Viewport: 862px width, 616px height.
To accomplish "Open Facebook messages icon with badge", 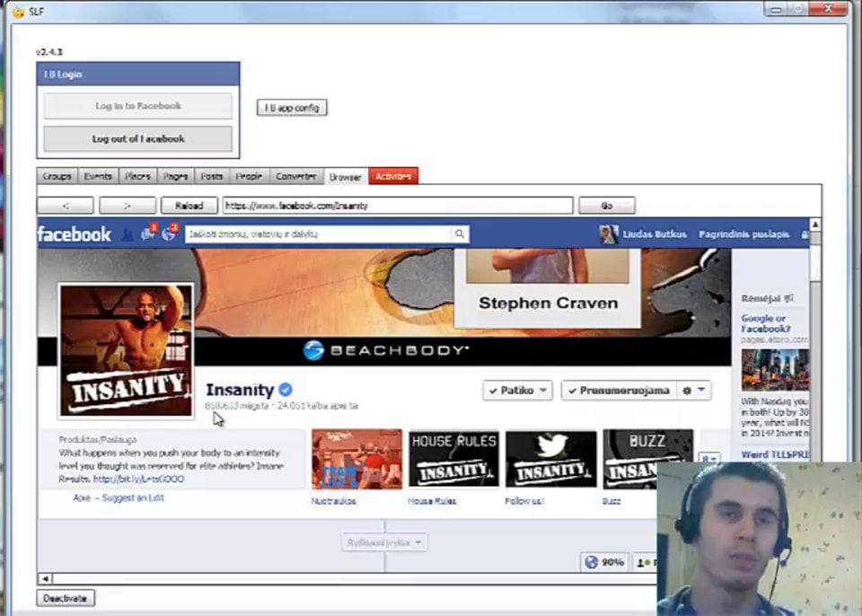I will 149,233.
